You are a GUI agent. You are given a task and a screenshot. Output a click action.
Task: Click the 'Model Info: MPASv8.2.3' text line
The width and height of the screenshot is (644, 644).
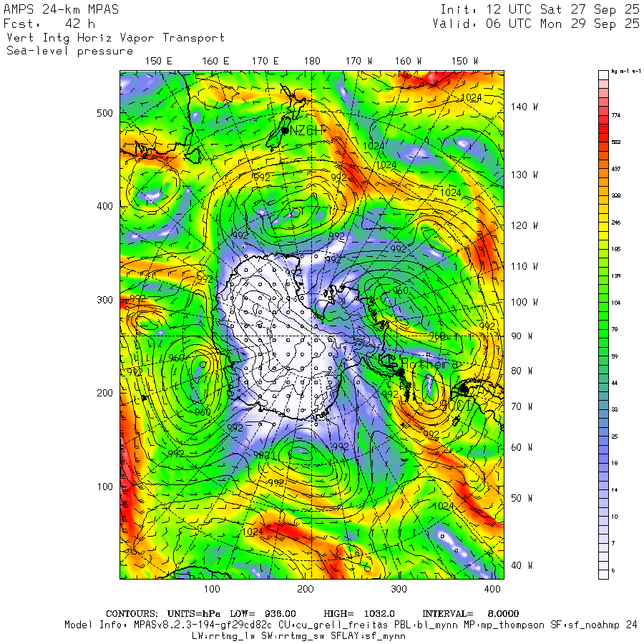[x=351, y=625]
